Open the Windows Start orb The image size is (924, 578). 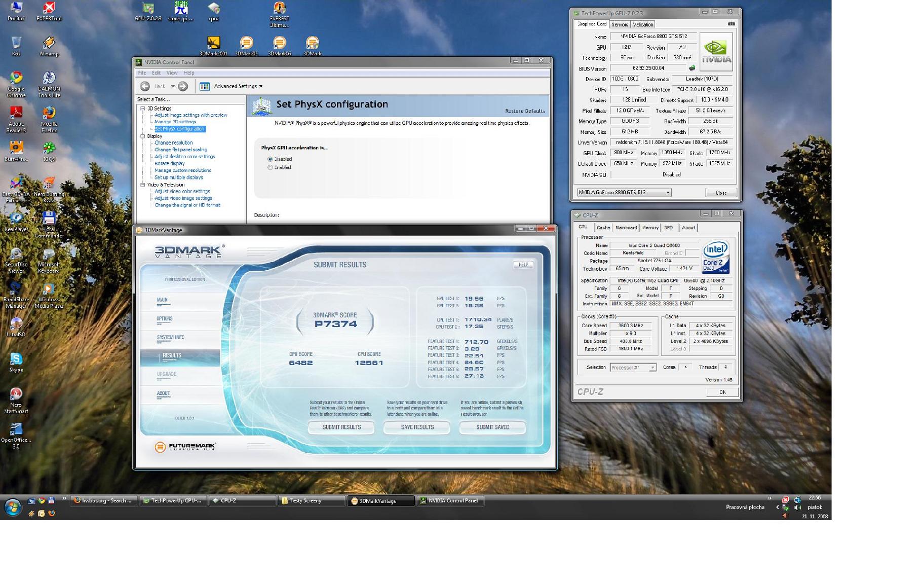coord(13,507)
